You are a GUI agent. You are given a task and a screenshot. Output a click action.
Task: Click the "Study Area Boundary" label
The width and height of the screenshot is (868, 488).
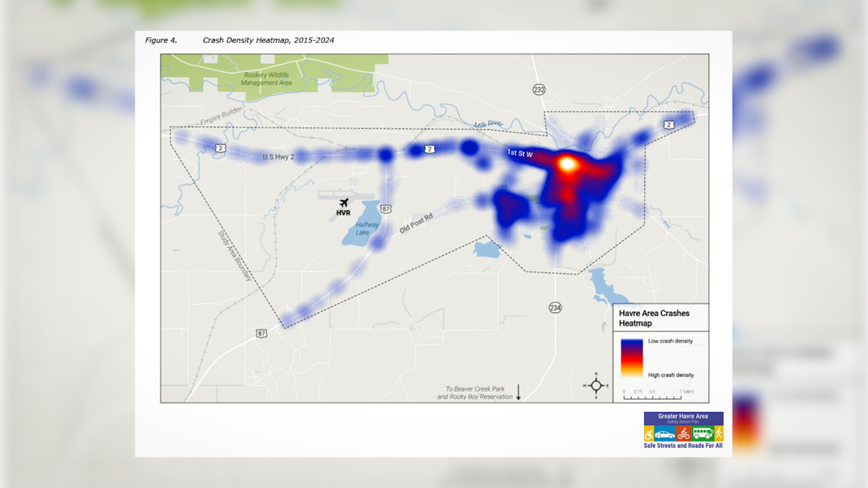pos(235,256)
